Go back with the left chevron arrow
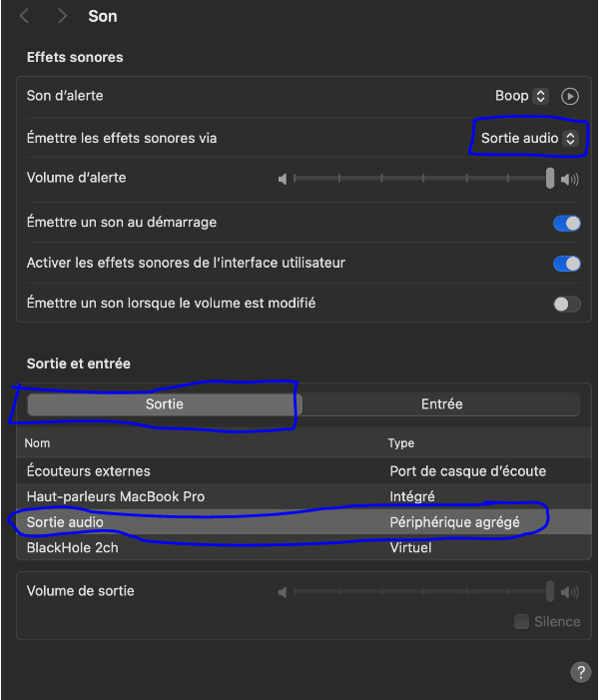 click(x=25, y=17)
